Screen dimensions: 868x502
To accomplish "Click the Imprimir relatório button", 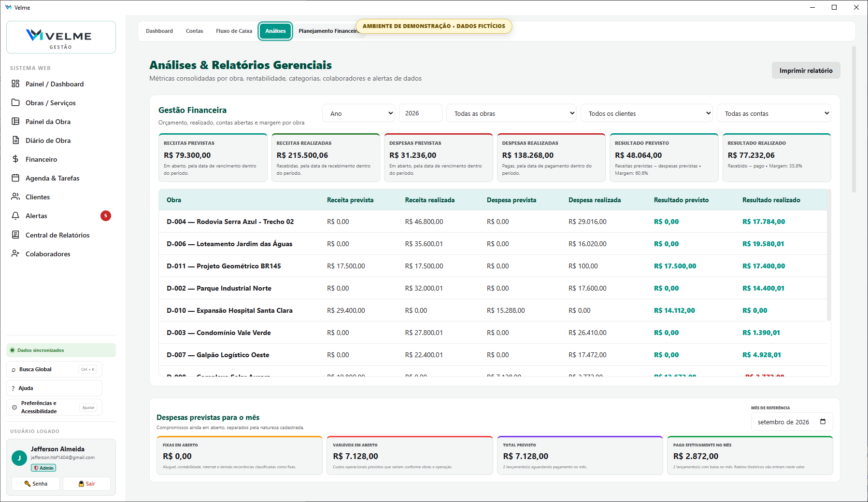I will (x=806, y=70).
